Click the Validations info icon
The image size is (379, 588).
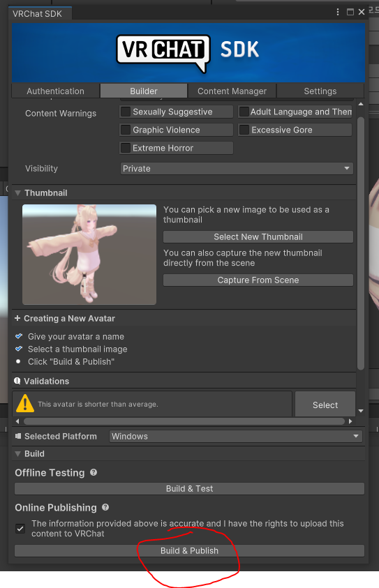17,381
